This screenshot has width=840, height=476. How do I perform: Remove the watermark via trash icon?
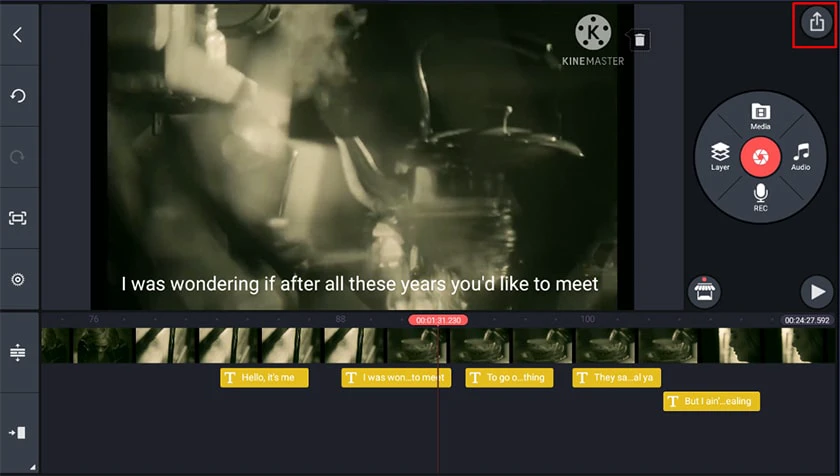pyautogui.click(x=640, y=40)
